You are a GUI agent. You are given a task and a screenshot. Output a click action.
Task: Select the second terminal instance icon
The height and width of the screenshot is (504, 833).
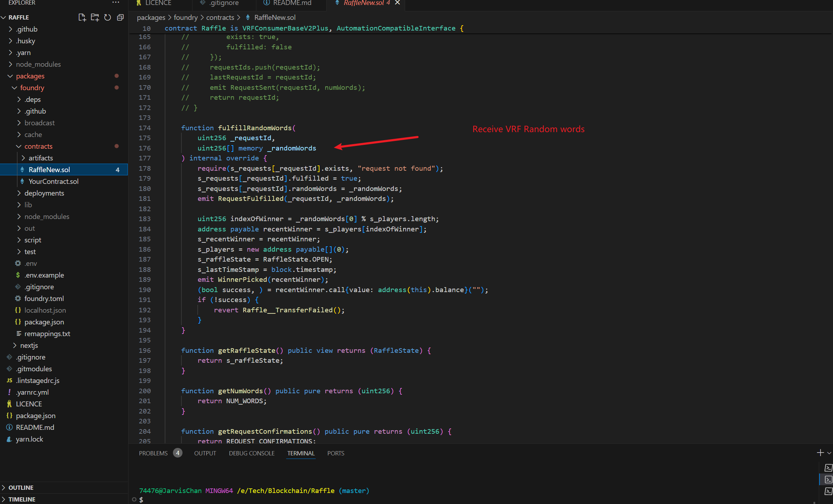click(828, 480)
